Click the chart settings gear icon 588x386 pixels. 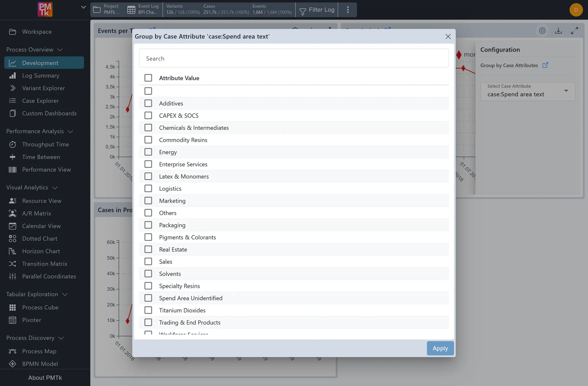click(542, 31)
